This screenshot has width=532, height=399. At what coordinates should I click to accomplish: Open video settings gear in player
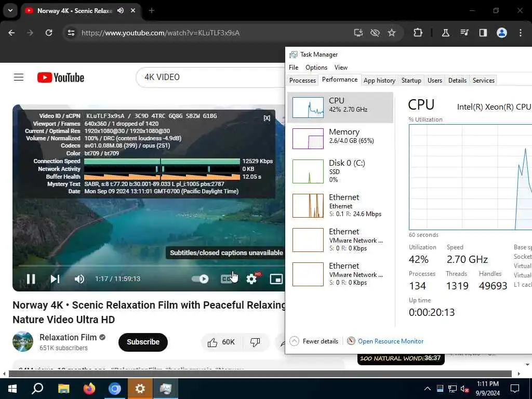pyautogui.click(x=251, y=279)
